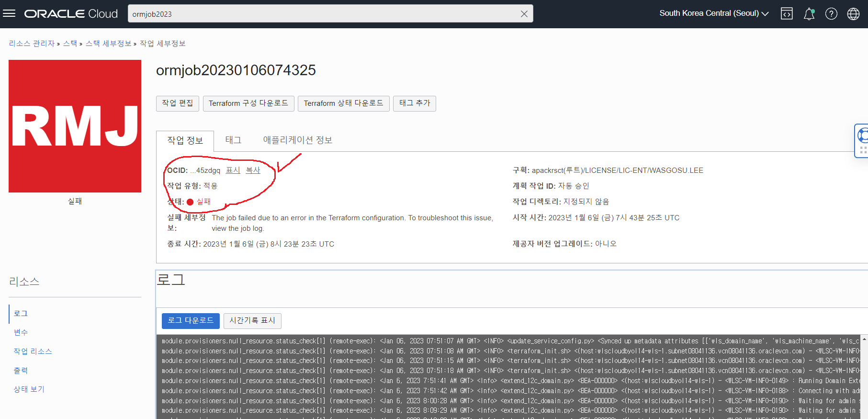Open the South Korea Central region dropdown
Image resolution: width=868 pixels, height=419 pixels.
(714, 13)
